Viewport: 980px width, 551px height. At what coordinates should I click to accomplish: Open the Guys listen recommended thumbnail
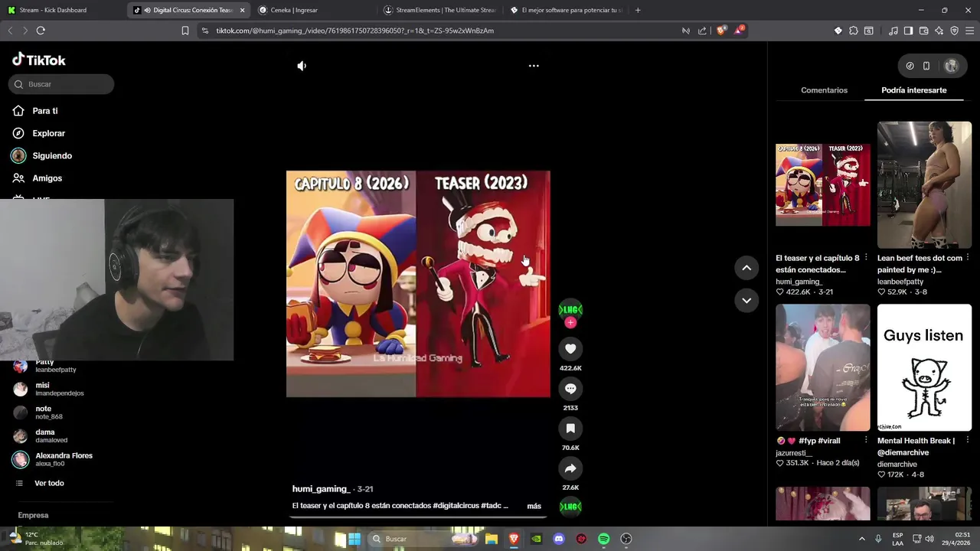924,367
